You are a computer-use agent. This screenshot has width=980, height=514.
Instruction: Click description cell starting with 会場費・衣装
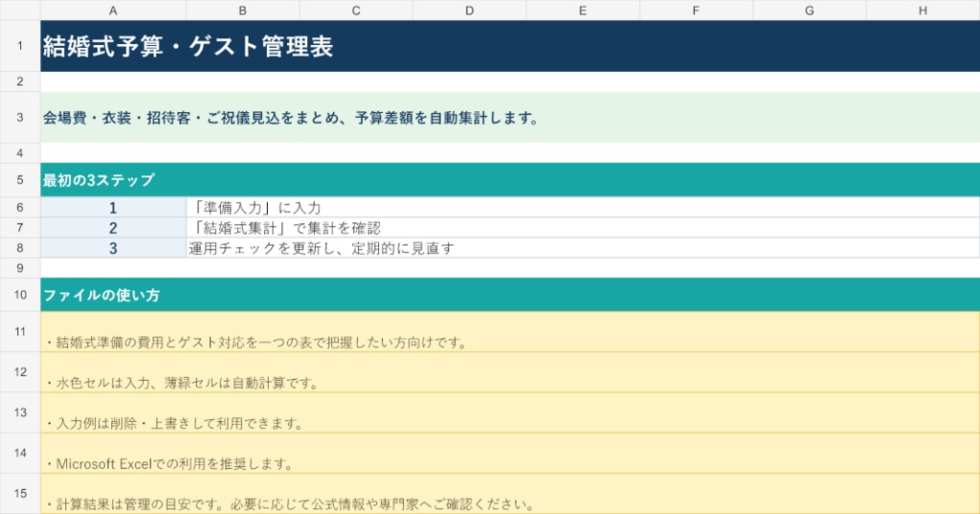[510, 117]
